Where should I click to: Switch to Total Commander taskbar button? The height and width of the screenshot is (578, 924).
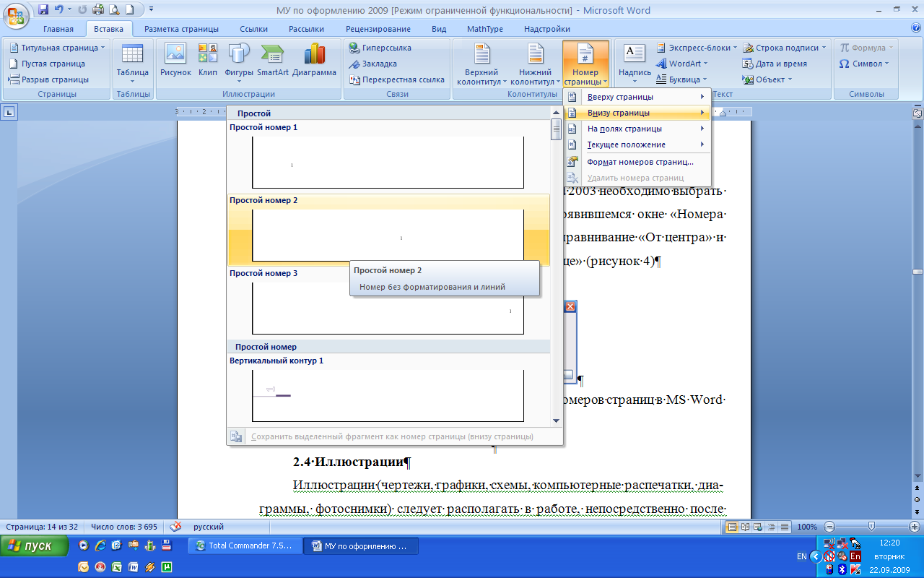click(x=244, y=545)
